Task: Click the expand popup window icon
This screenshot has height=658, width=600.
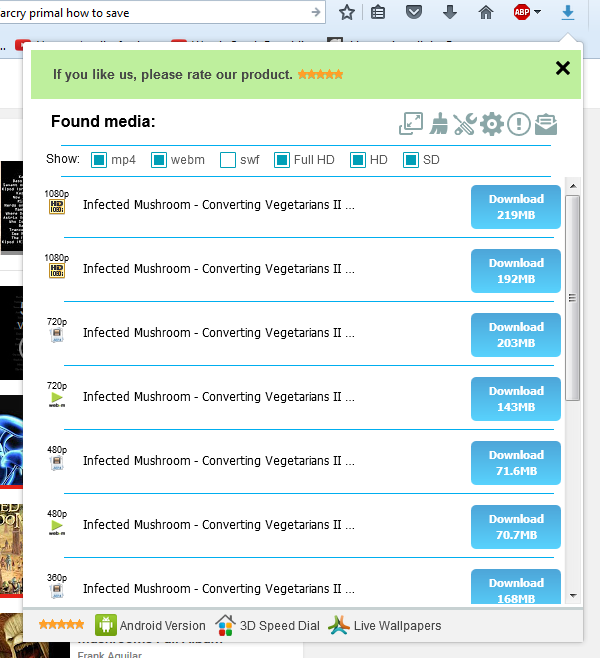Action: click(x=411, y=124)
